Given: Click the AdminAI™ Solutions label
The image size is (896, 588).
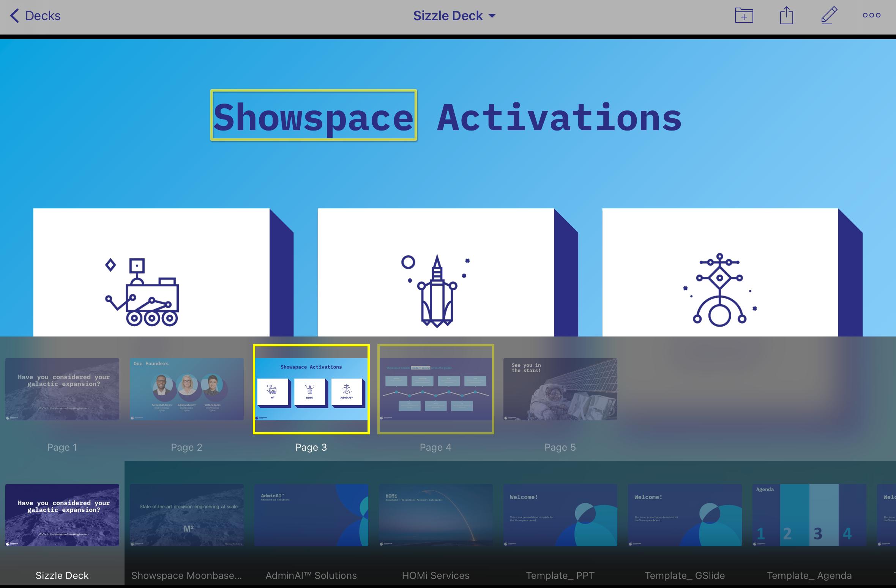Looking at the screenshot, I should click(x=311, y=575).
